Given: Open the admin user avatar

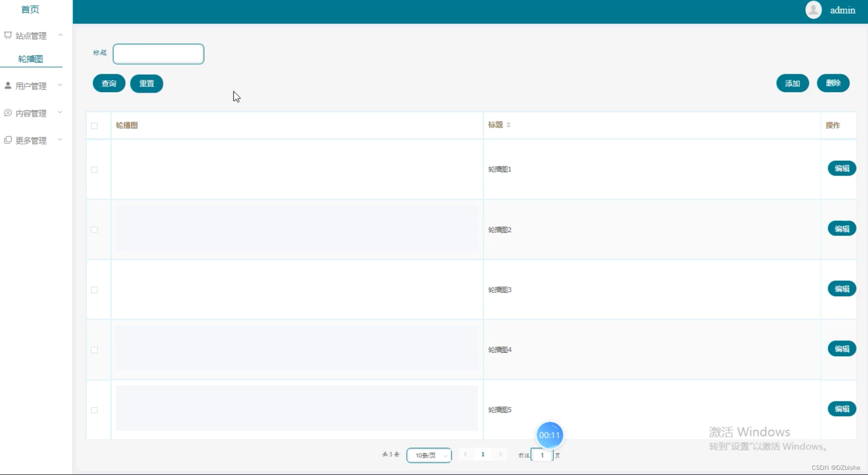Looking at the screenshot, I should [x=813, y=10].
